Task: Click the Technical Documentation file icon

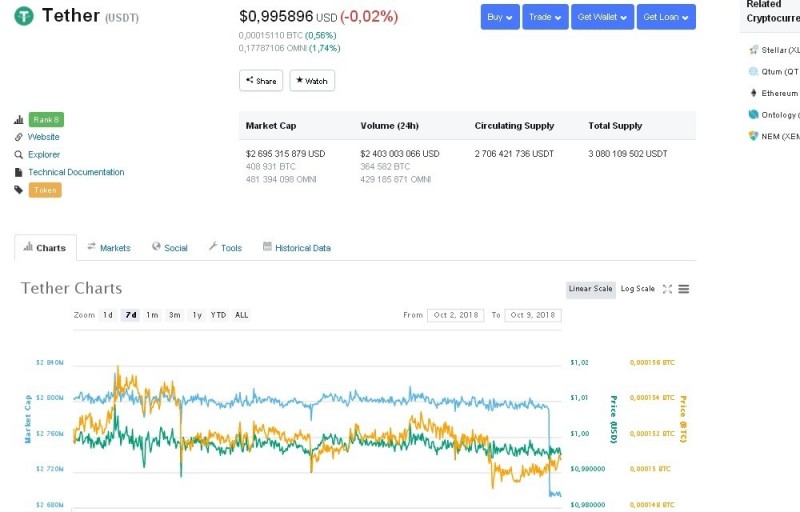Action: tap(19, 172)
